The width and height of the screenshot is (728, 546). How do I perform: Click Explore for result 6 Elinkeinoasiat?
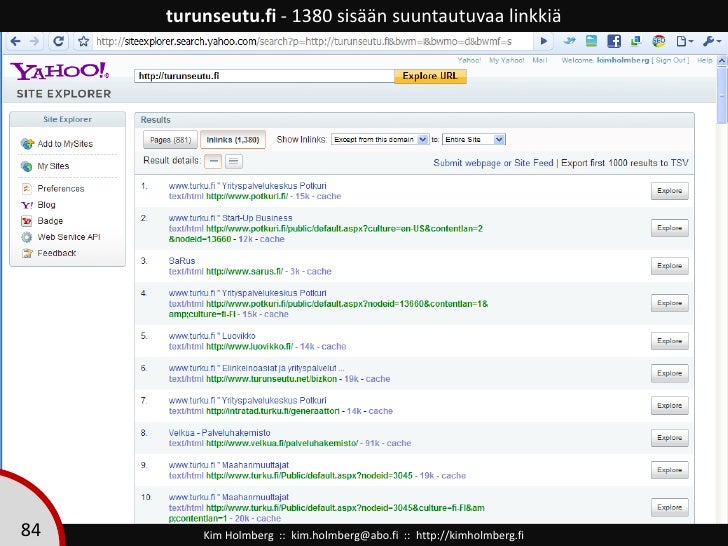coord(670,373)
